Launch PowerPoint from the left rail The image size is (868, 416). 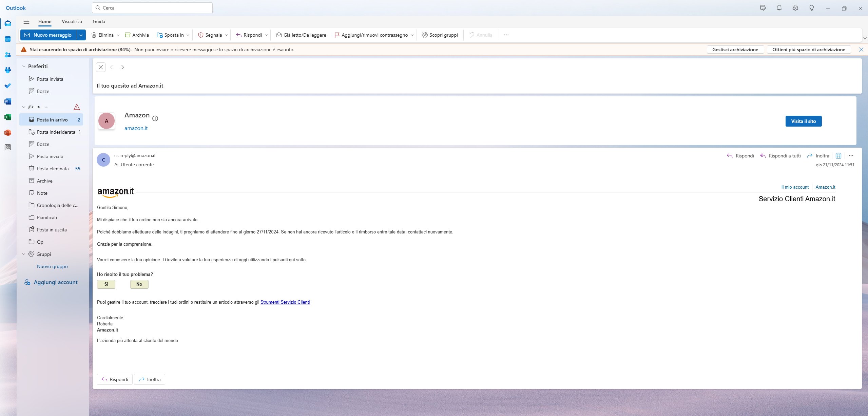tap(8, 133)
